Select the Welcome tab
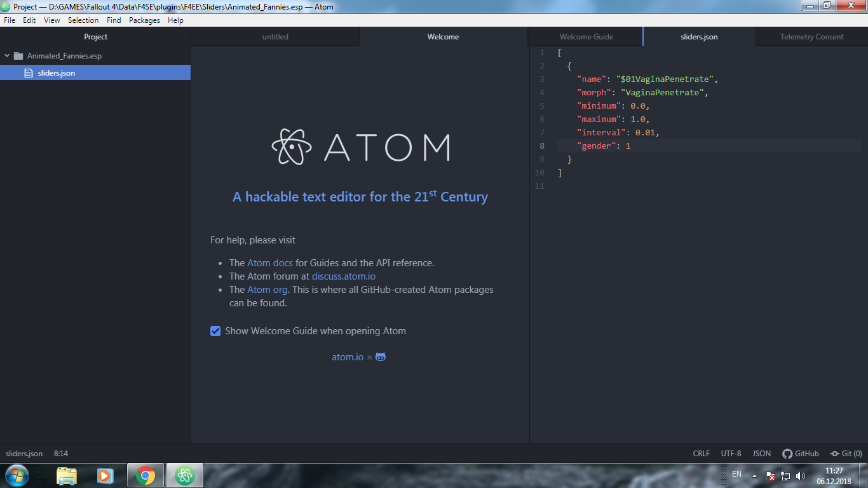This screenshot has width=868, height=488. pyautogui.click(x=443, y=37)
